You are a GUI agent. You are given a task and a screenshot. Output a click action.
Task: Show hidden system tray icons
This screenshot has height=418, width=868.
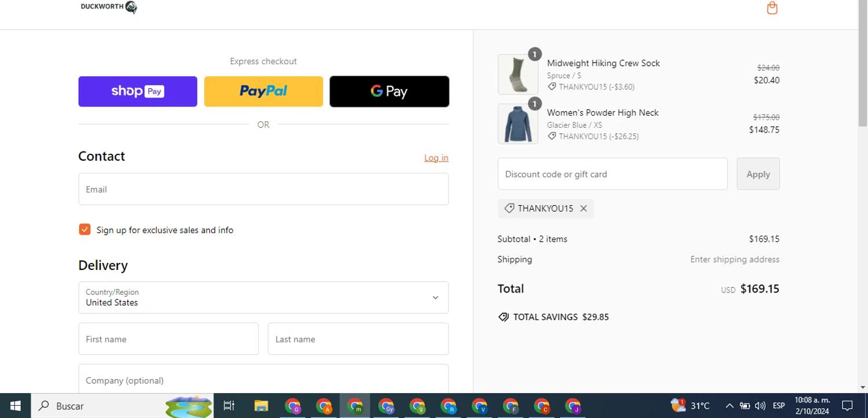(729, 406)
